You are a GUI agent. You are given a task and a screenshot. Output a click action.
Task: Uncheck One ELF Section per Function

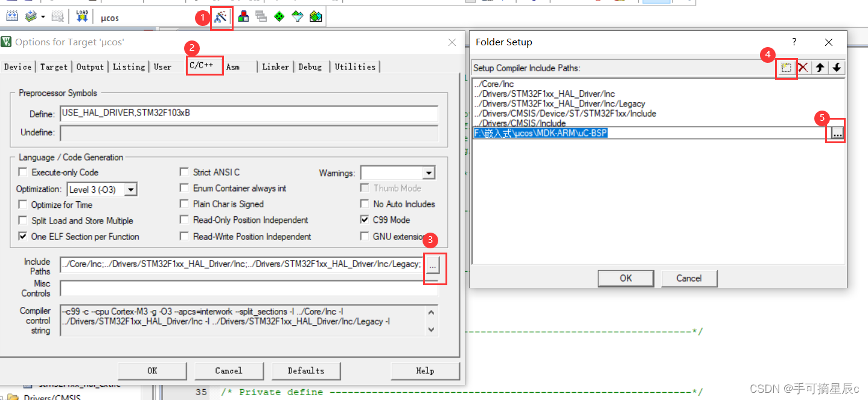(23, 236)
